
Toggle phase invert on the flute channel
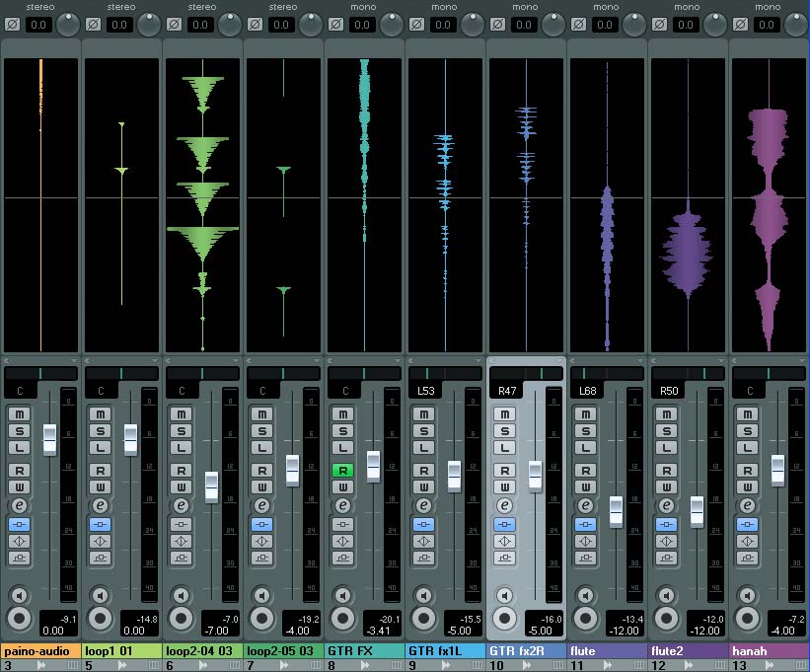coord(577,23)
